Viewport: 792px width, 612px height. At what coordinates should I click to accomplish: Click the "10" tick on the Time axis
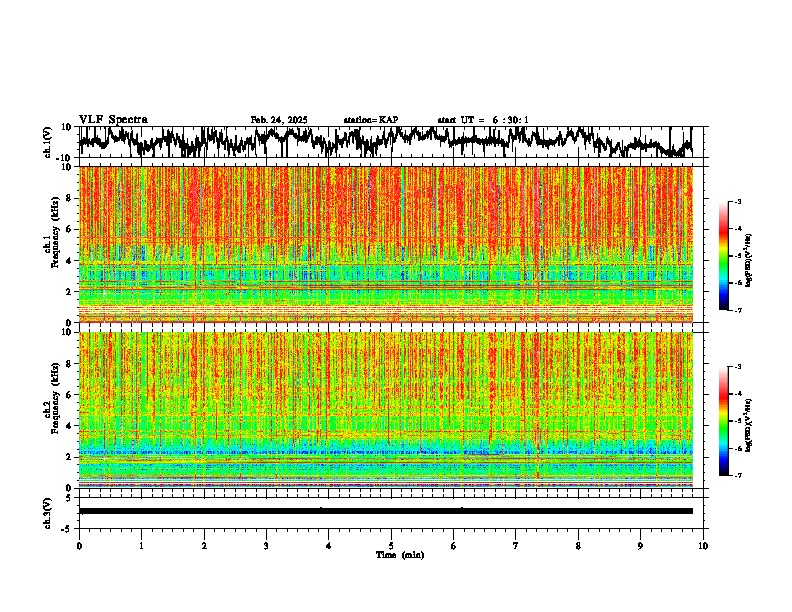click(703, 546)
